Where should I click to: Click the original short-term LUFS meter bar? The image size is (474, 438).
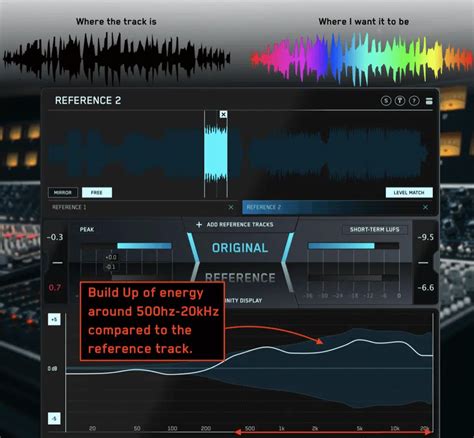point(341,246)
